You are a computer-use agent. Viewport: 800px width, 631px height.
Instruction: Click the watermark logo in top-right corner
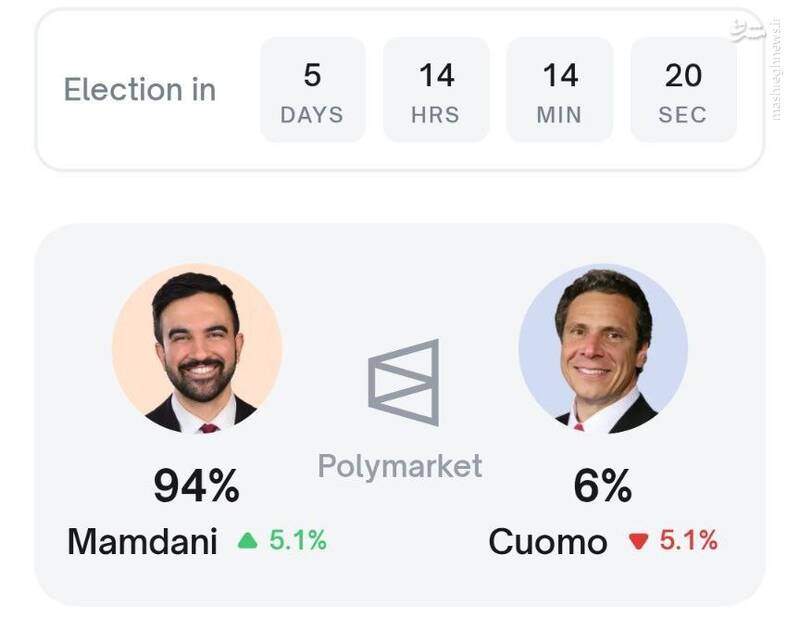(748, 30)
